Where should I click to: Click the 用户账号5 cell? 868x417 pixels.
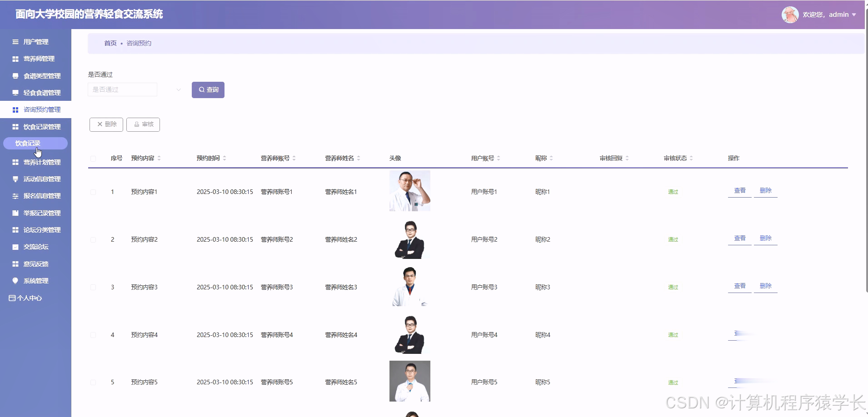pyautogui.click(x=484, y=382)
